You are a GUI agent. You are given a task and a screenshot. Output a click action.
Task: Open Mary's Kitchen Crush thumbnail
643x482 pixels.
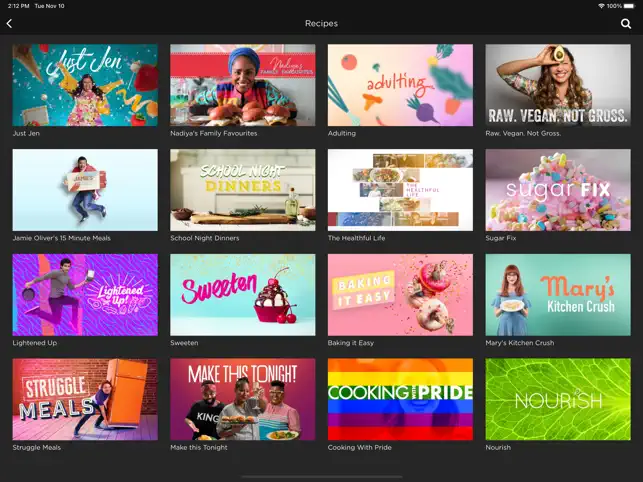[558, 295]
